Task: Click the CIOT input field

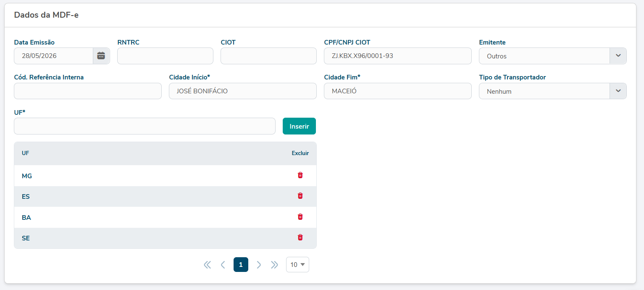Action: click(268, 56)
